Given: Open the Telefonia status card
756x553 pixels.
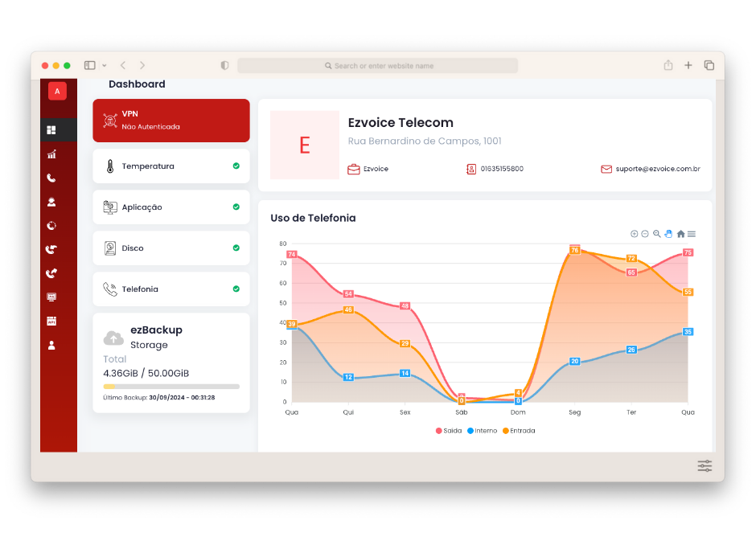Looking at the screenshot, I should (x=171, y=289).
